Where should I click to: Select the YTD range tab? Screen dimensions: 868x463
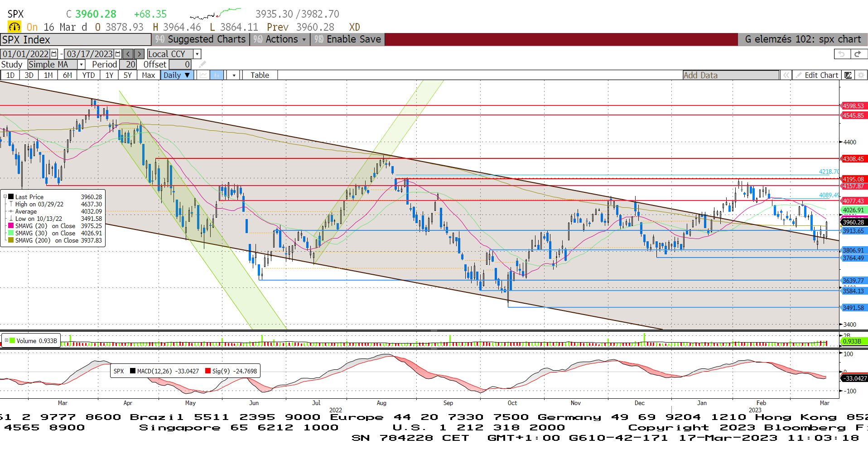click(88, 75)
